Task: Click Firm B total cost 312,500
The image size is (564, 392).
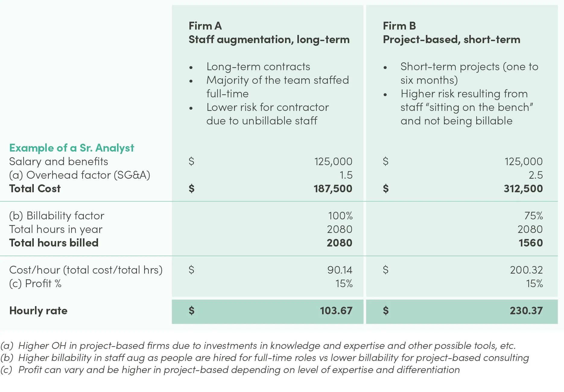Action: pyautogui.click(x=523, y=189)
